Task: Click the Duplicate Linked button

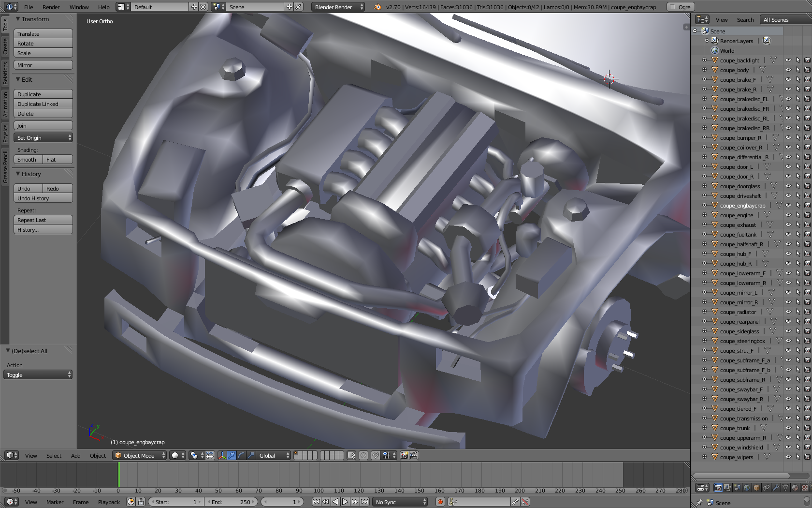Action: pyautogui.click(x=43, y=104)
